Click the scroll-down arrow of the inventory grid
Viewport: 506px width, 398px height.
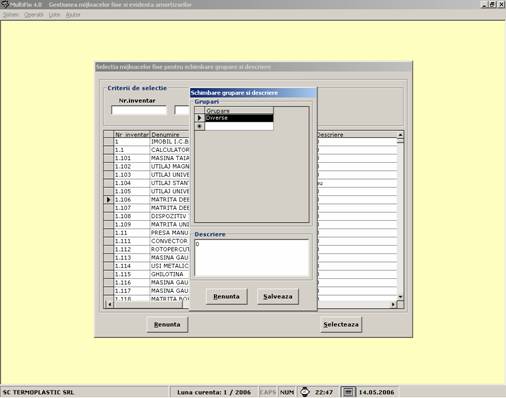click(400, 297)
